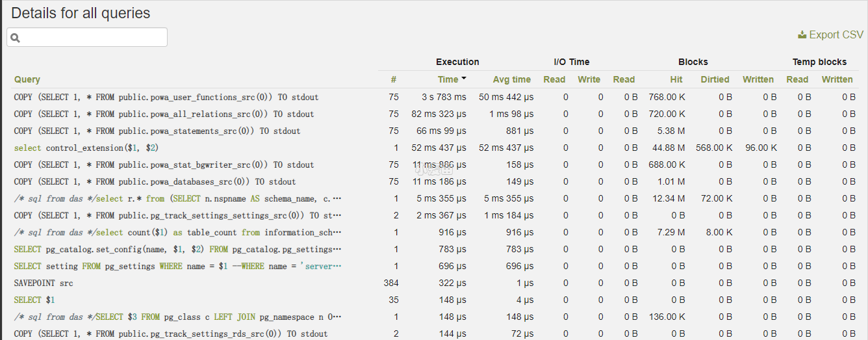Select the powa_statements_src COPY query

tap(157, 131)
